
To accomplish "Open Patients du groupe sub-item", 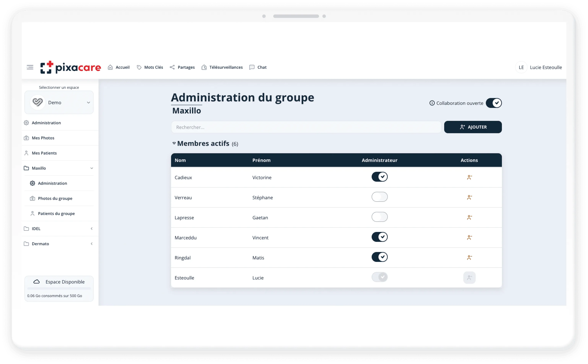I will coord(59,213).
